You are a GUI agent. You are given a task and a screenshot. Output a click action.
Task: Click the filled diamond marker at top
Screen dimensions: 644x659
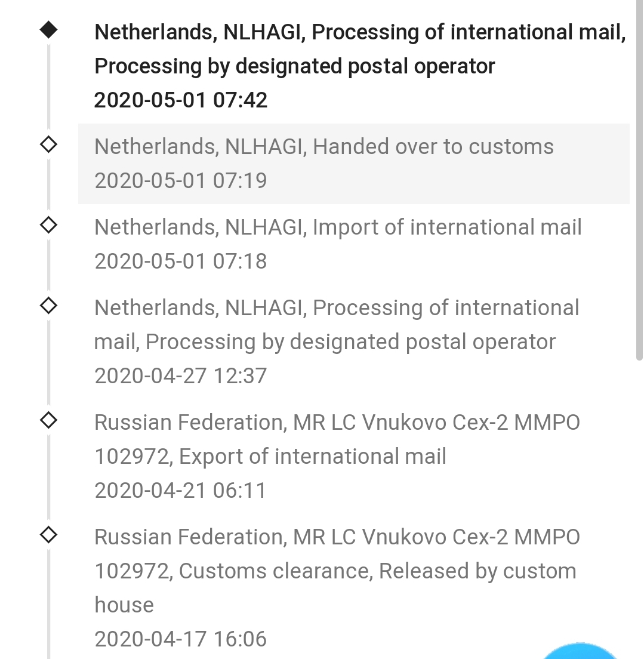[x=48, y=30]
